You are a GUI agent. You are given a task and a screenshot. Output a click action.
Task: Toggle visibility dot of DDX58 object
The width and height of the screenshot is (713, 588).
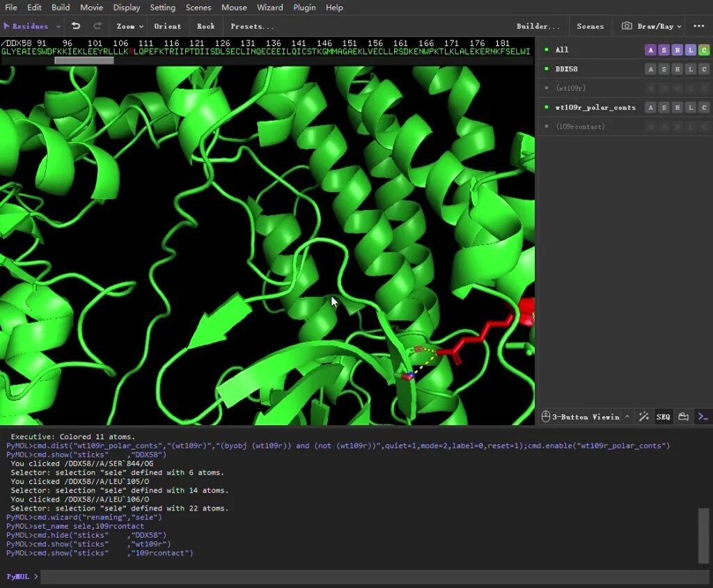[547, 69]
